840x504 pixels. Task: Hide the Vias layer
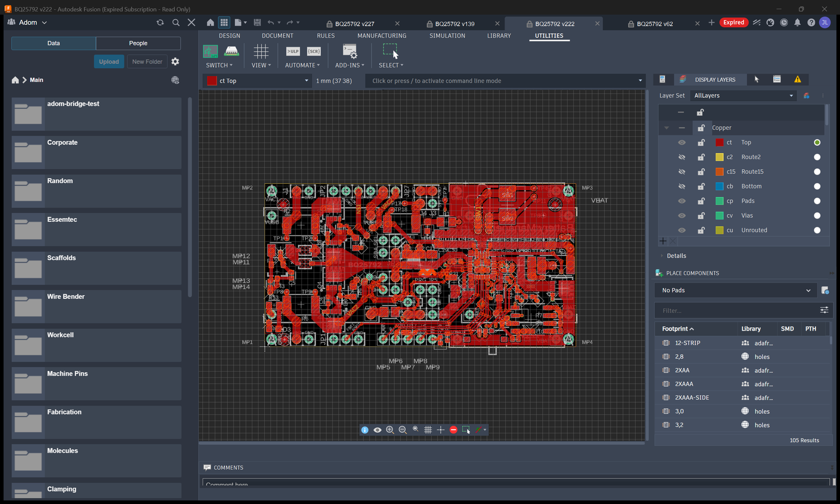[682, 215]
